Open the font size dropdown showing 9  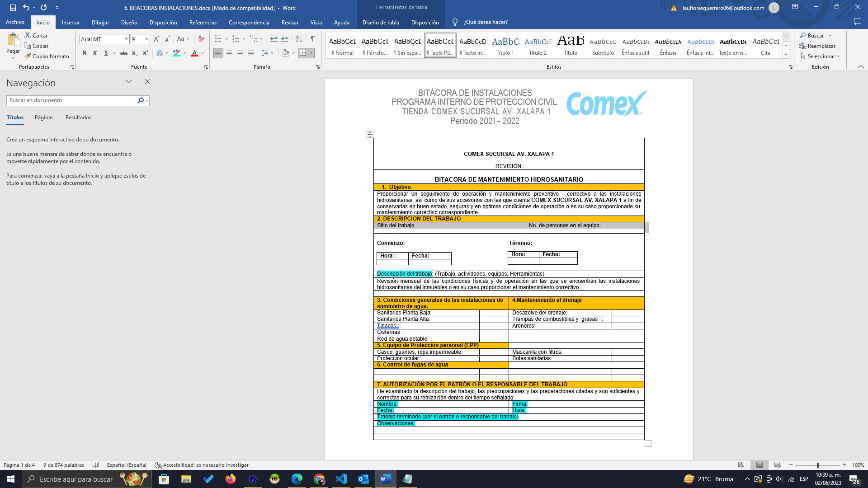pos(146,39)
